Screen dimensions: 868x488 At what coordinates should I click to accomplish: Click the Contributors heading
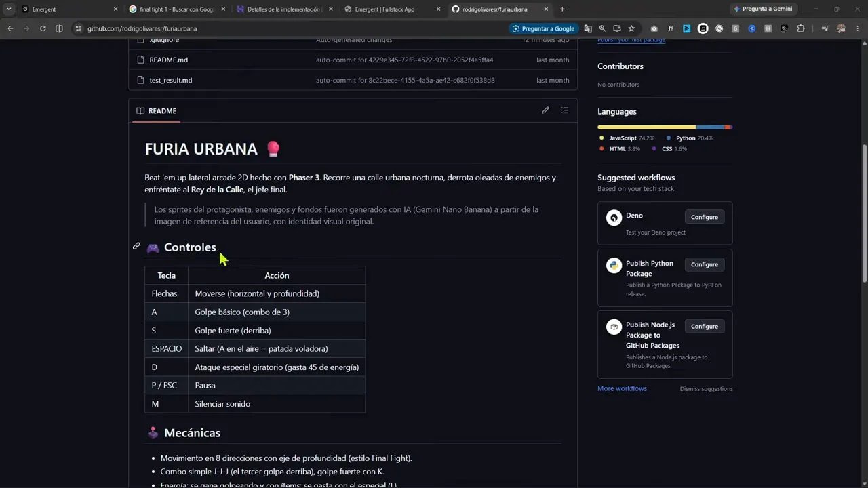click(x=620, y=66)
